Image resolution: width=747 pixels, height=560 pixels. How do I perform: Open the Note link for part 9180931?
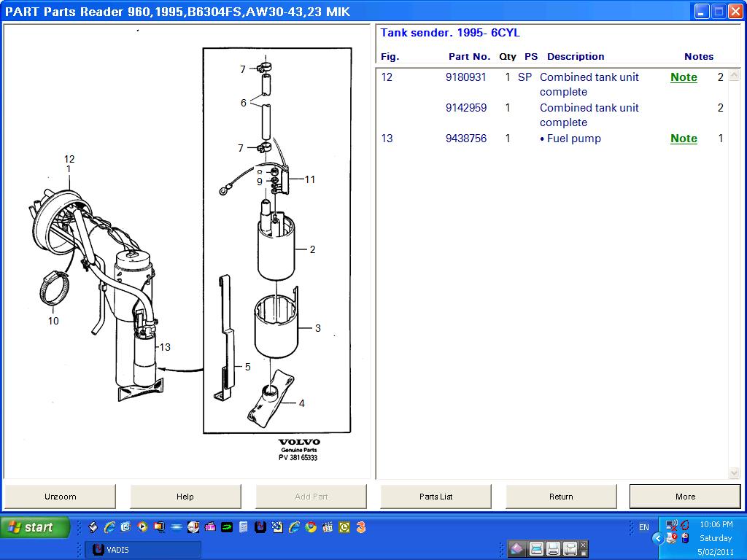[684, 77]
